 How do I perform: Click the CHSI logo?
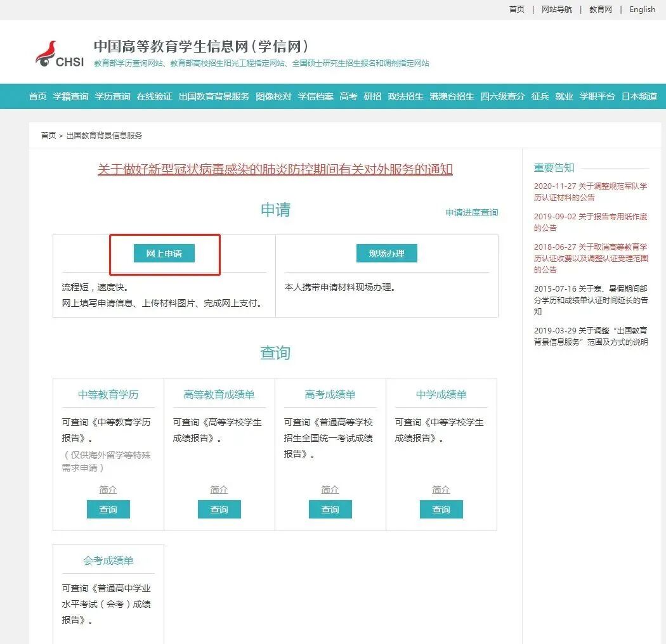click(x=60, y=54)
